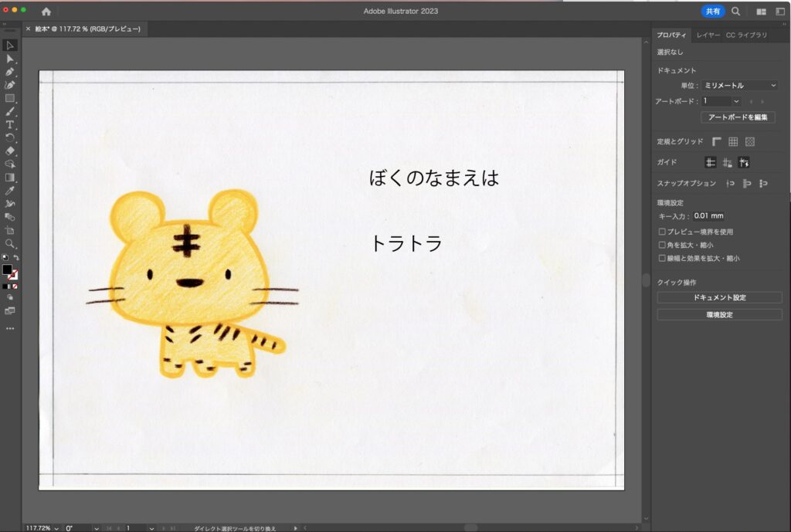Open ドキュメント設定 from quick actions

click(719, 297)
